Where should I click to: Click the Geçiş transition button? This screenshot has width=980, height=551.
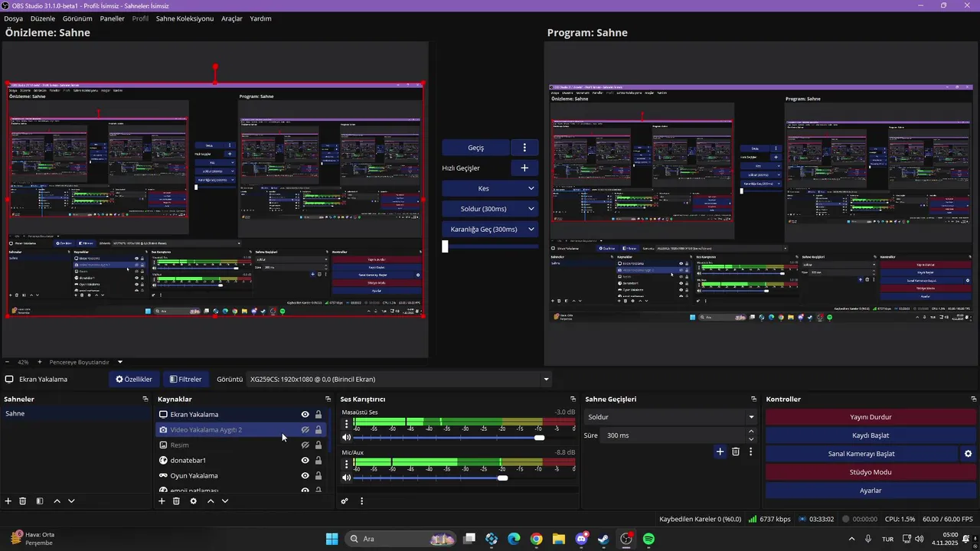pyautogui.click(x=475, y=148)
